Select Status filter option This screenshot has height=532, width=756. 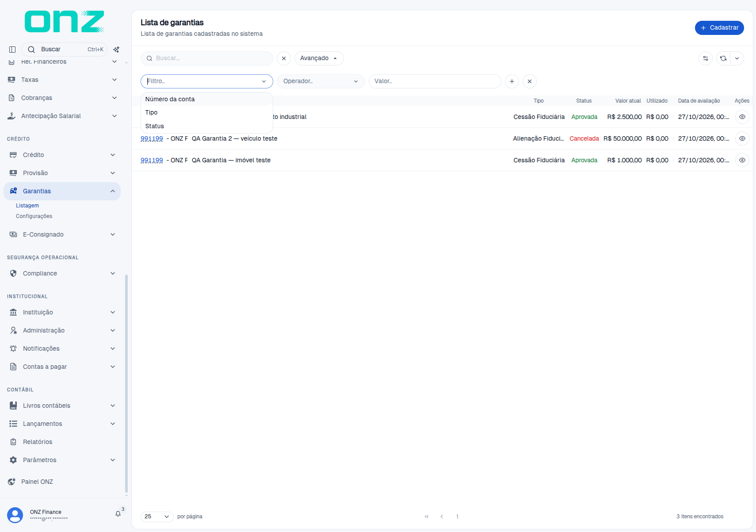(x=207, y=126)
